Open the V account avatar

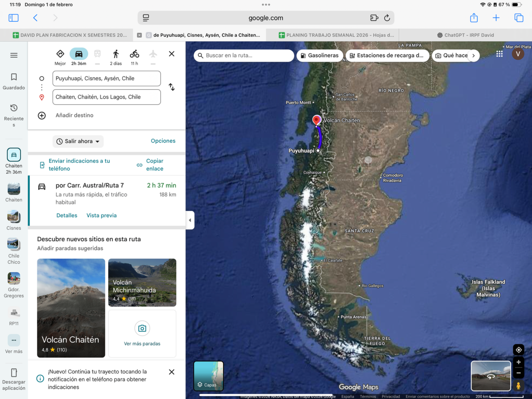pos(518,54)
